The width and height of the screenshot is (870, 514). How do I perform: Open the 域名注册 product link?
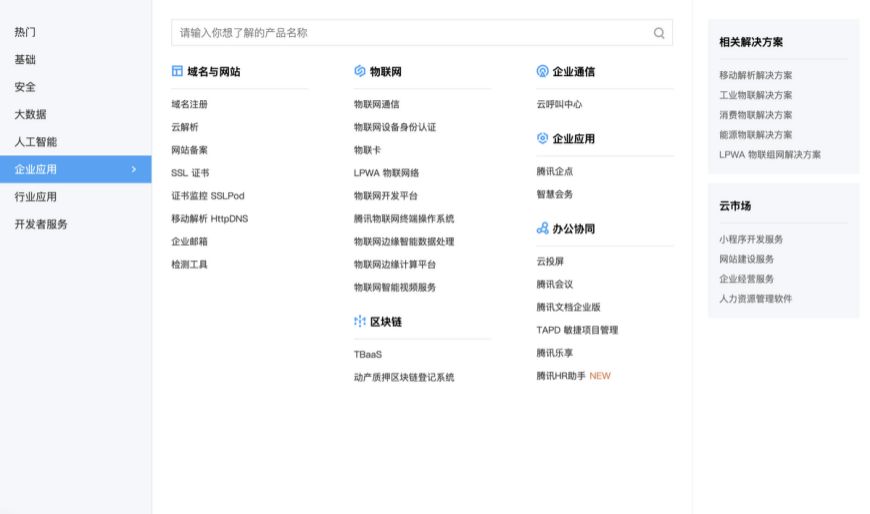189,104
